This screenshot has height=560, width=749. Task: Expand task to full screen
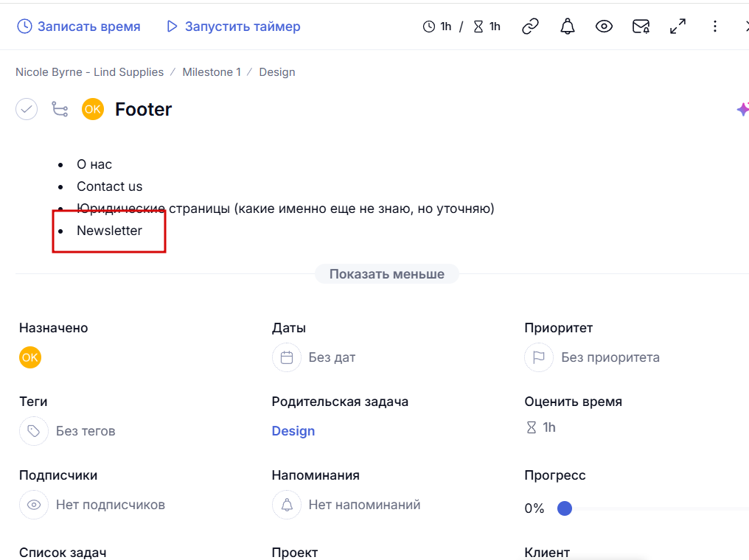coord(677,27)
